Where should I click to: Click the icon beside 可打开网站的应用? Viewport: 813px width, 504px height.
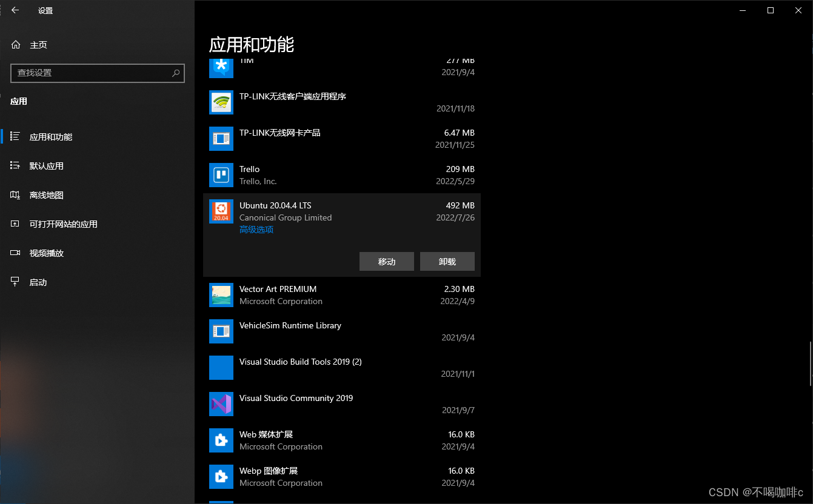click(16, 224)
